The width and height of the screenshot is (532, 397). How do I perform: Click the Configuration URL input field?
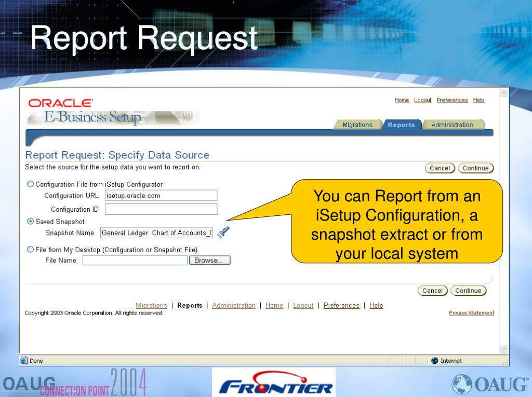click(161, 196)
